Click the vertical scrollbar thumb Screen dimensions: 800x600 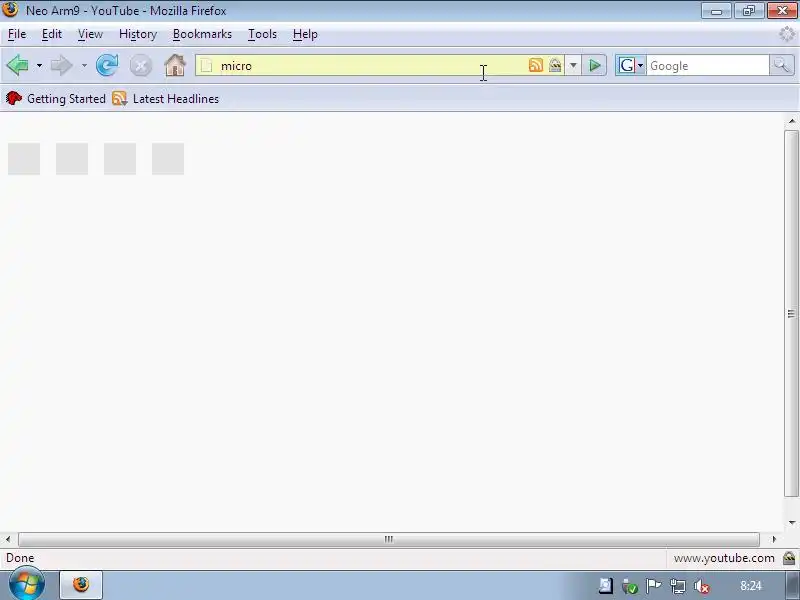click(x=791, y=313)
